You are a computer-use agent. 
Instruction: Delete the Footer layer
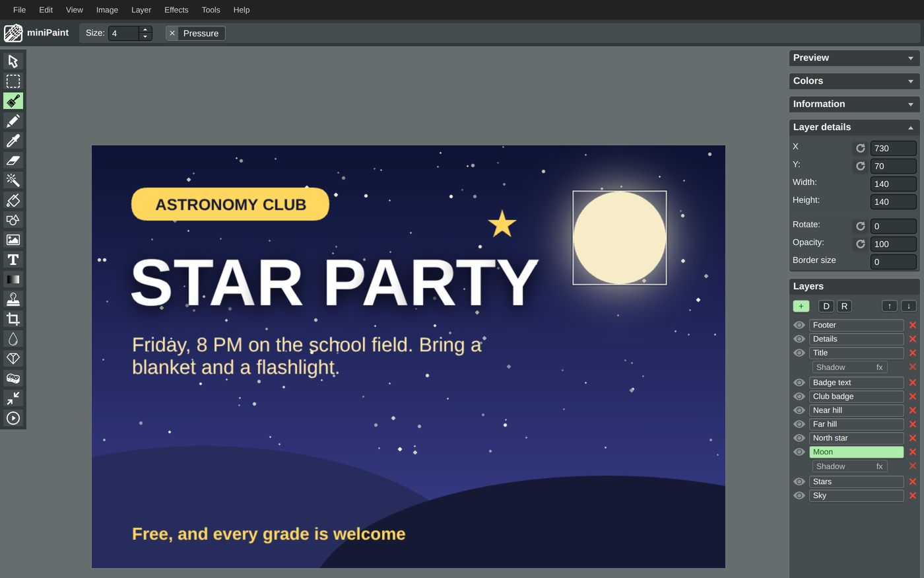913,325
